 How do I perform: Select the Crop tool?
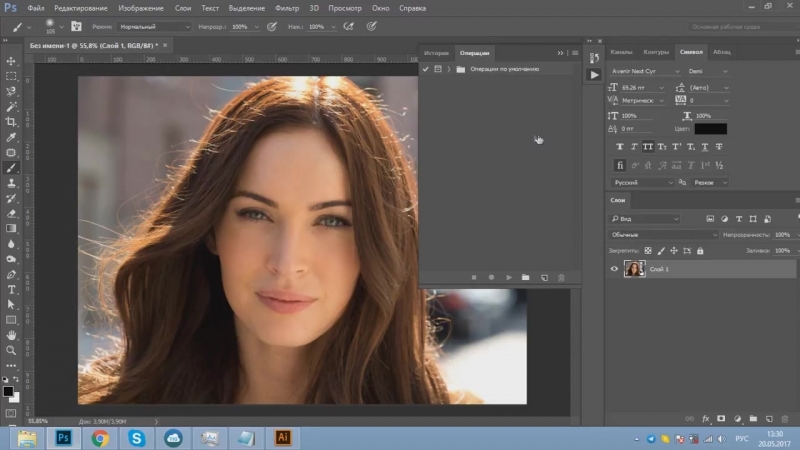pyautogui.click(x=11, y=121)
